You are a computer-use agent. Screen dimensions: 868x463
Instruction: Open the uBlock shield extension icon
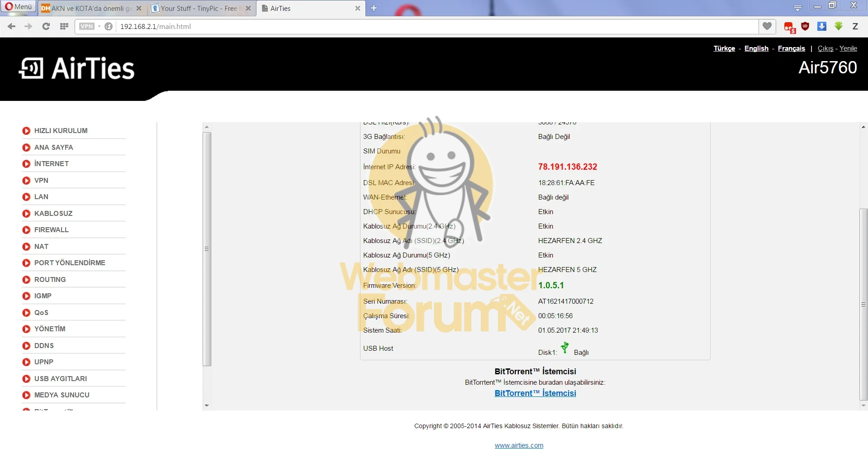click(x=805, y=26)
